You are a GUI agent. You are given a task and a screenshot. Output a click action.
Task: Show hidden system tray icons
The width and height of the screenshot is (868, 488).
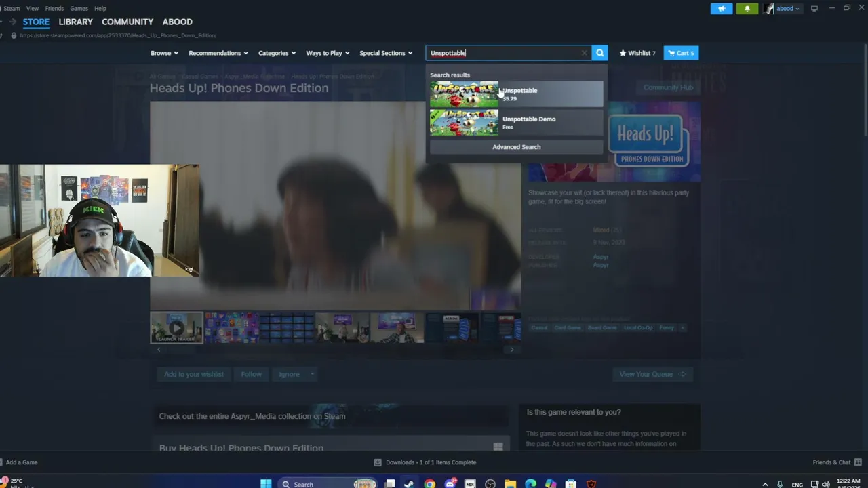[x=765, y=484]
